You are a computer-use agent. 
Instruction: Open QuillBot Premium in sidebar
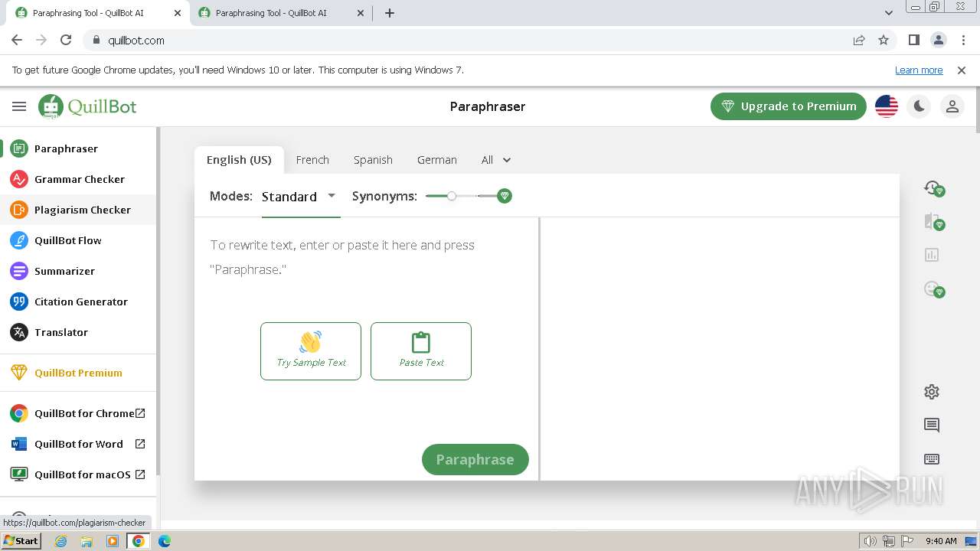click(x=78, y=373)
